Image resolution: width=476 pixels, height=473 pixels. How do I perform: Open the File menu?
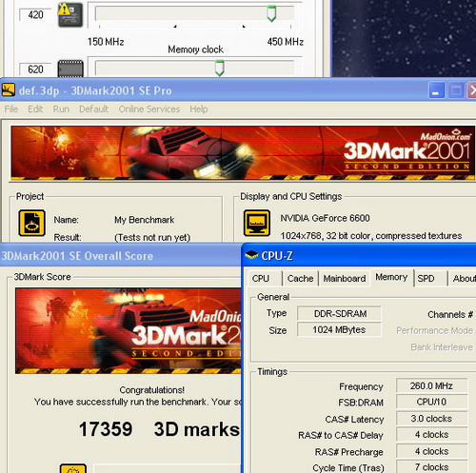[x=11, y=109]
